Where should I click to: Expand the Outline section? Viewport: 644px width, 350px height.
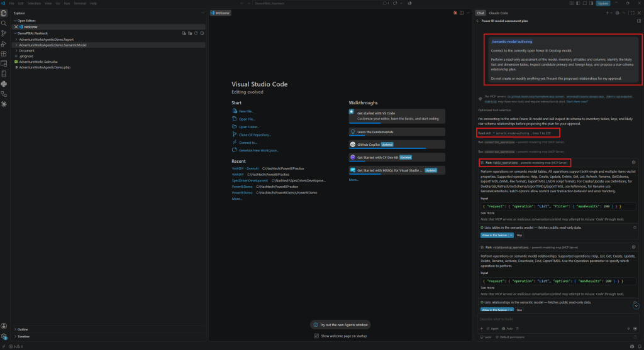click(23, 329)
